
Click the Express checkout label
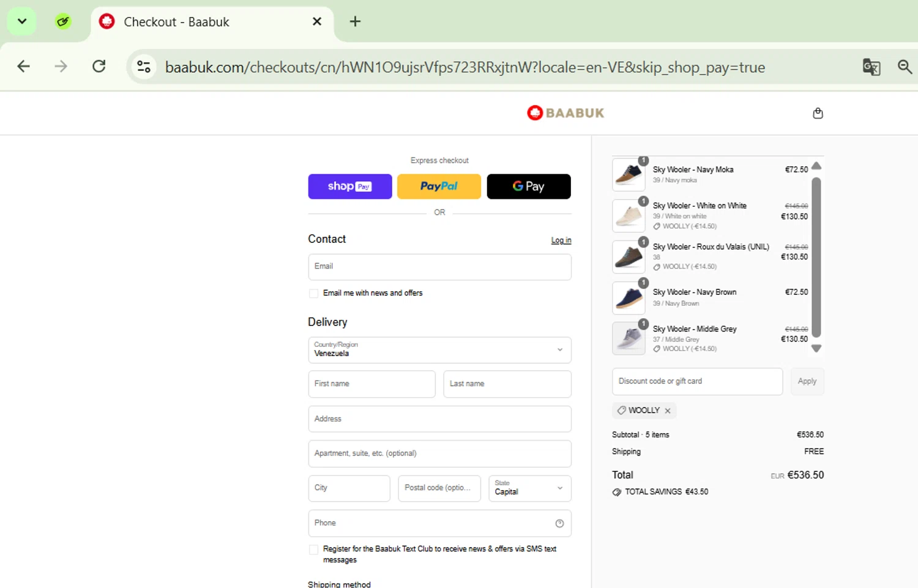click(x=439, y=160)
